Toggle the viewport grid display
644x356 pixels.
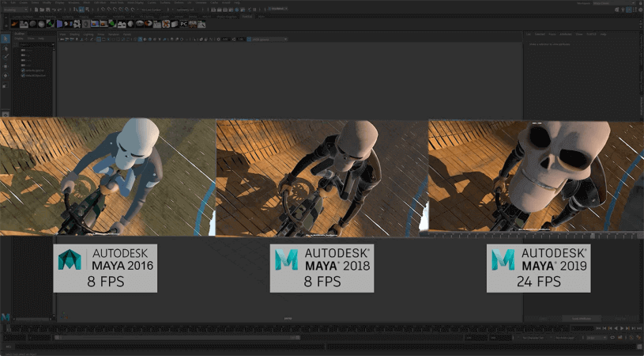tap(99, 40)
